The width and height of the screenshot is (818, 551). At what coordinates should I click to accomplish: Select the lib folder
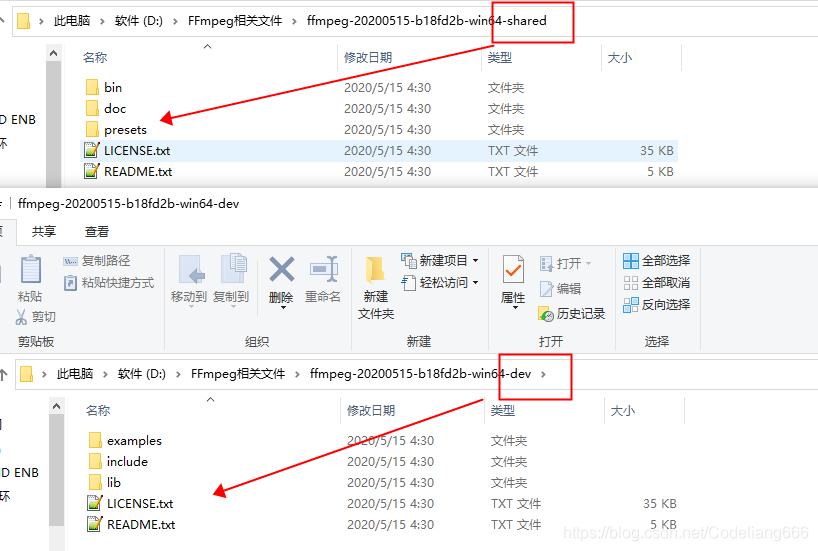click(x=105, y=483)
